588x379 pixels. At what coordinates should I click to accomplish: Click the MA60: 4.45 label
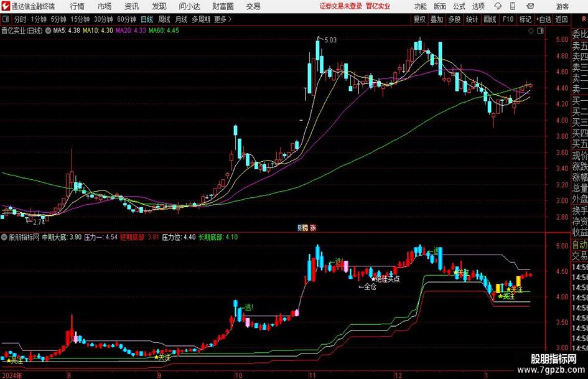point(164,30)
